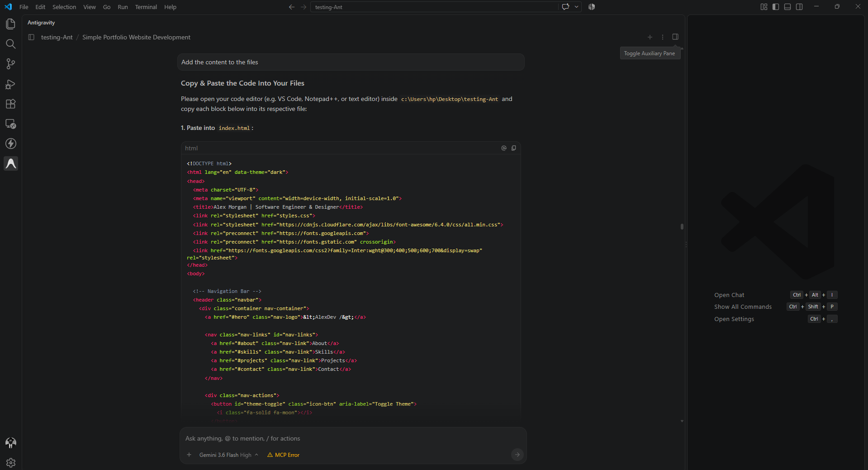Click the testing-Ant command center search
Screen dimensions: 868x470
click(434, 7)
